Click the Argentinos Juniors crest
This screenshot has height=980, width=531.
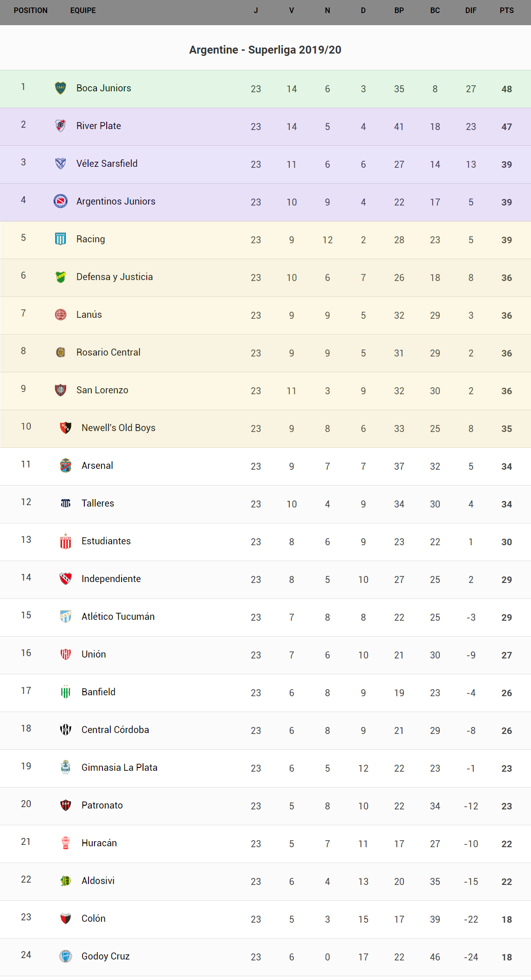61,201
